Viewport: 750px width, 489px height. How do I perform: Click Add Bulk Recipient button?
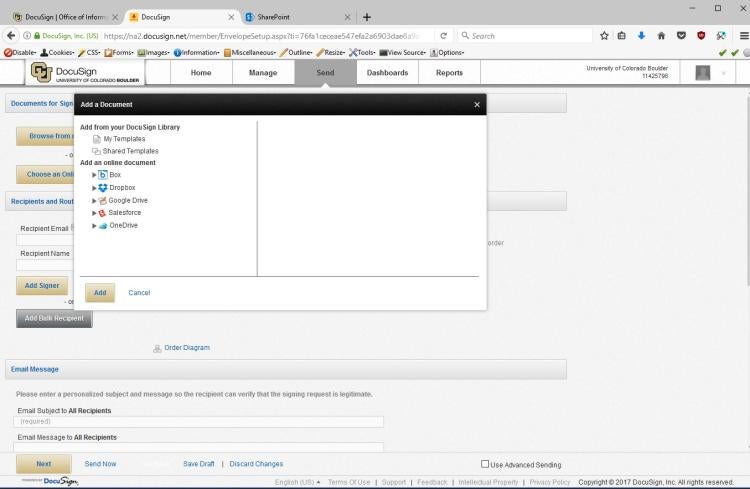tap(54, 318)
